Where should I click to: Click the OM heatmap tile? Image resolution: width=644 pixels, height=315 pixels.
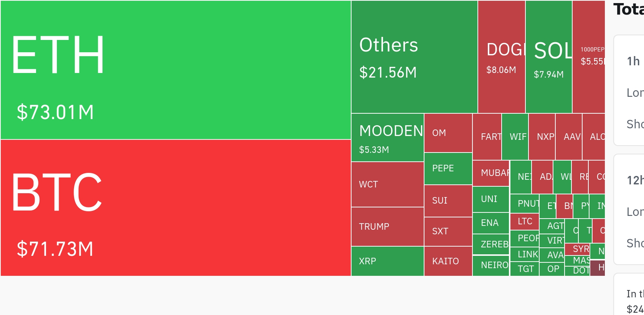448,133
